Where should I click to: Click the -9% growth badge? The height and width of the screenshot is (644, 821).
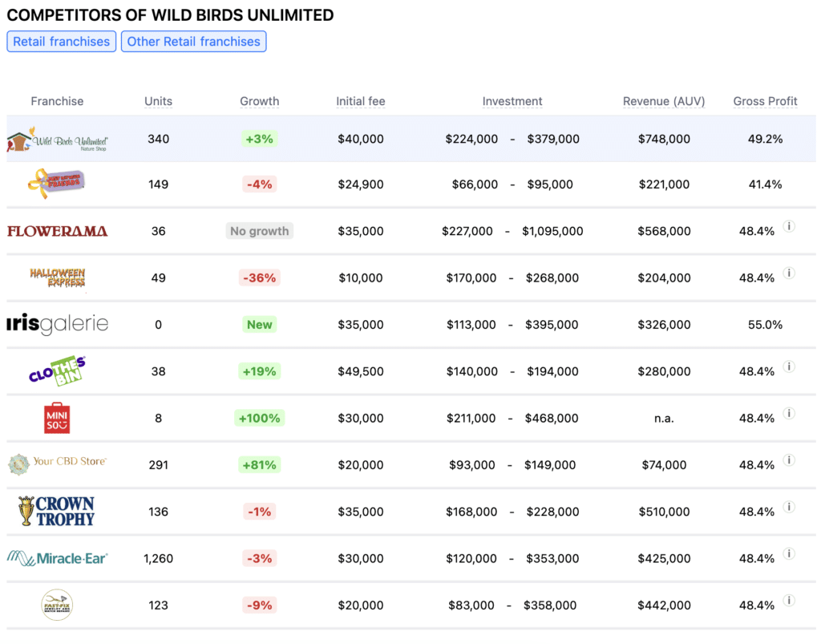259,606
